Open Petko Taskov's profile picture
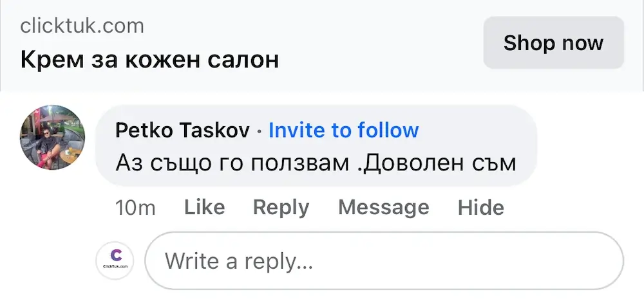This screenshot has width=644, height=301. point(53,136)
